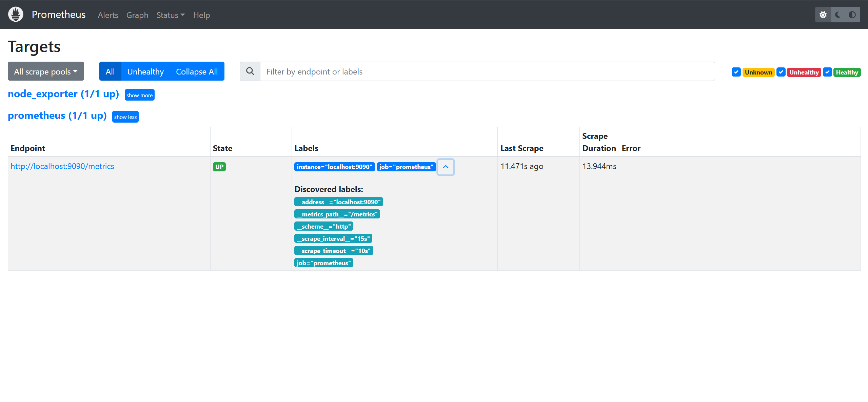Uncheck the Unhealthy state checkbox

pyautogui.click(x=781, y=72)
